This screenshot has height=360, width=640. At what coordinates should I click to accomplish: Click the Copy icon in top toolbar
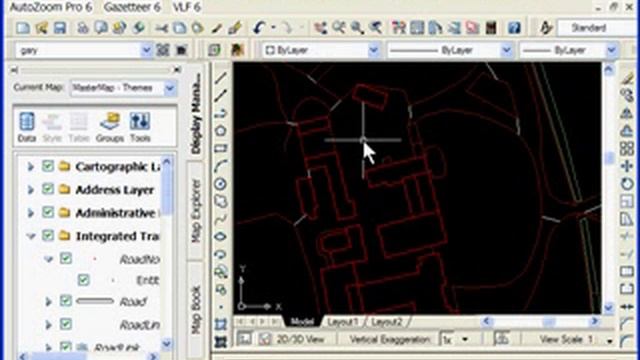point(179,28)
